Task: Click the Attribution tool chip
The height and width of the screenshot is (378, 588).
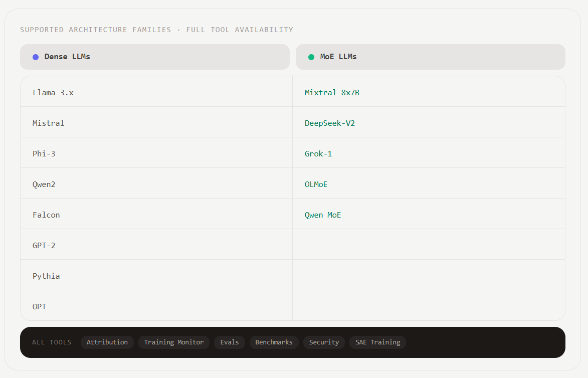Action: [x=107, y=342]
